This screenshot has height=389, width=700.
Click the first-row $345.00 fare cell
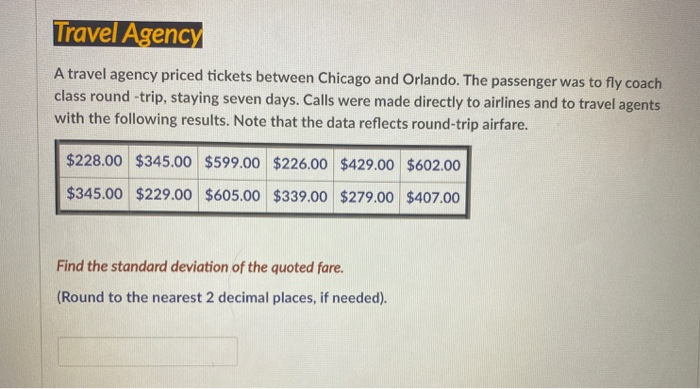[x=163, y=161]
